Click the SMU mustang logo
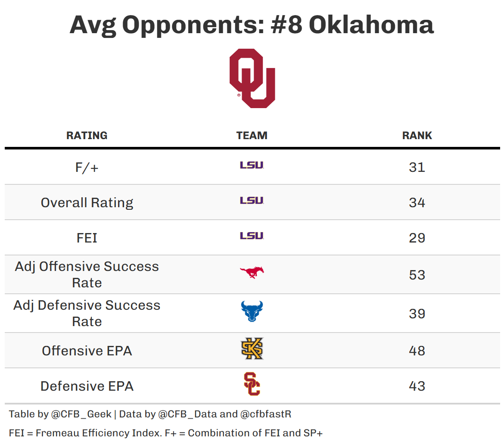Viewport: 504px width, 448px height. pos(252,272)
